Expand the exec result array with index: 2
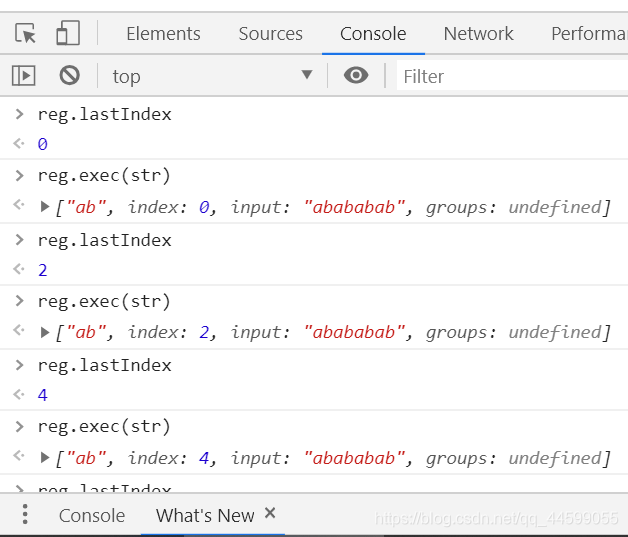This screenshot has height=537, width=628. pos(45,332)
